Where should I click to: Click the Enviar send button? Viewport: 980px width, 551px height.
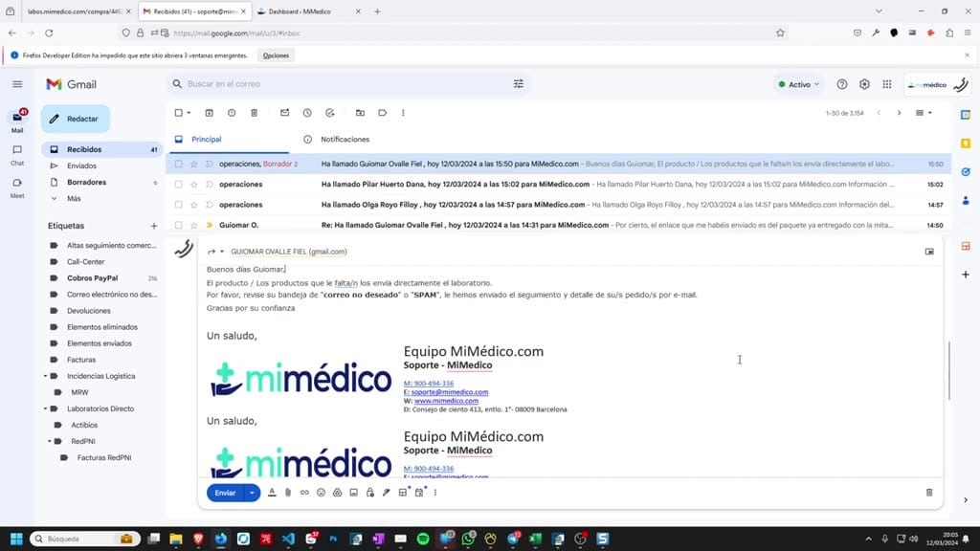pyautogui.click(x=226, y=493)
